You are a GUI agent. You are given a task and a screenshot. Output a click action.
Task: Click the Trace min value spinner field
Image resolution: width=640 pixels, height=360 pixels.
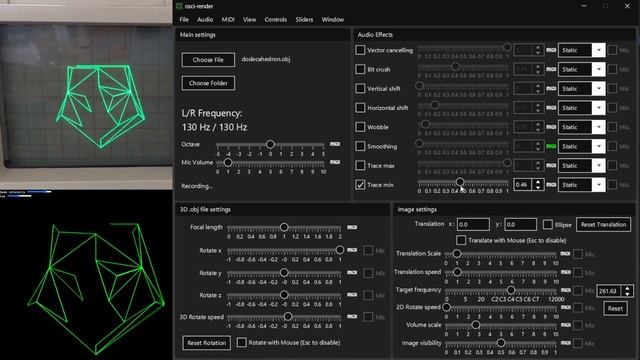(x=529, y=184)
